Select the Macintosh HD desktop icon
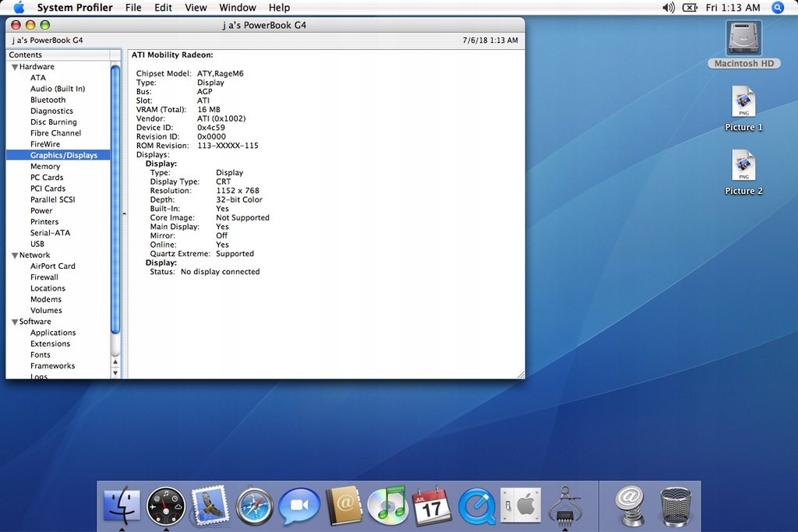The width and height of the screenshot is (798, 532). click(x=743, y=44)
